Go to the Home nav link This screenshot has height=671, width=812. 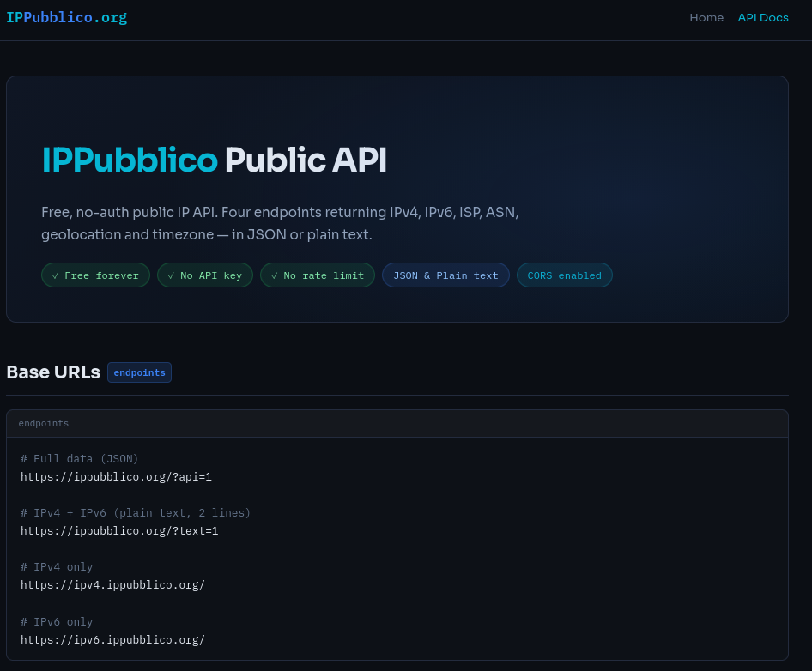706,18
